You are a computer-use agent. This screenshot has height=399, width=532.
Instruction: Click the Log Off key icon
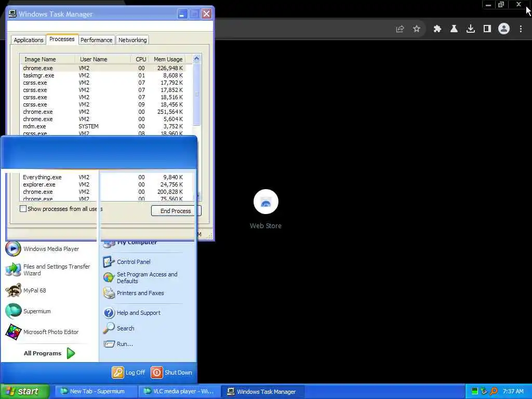pos(118,372)
